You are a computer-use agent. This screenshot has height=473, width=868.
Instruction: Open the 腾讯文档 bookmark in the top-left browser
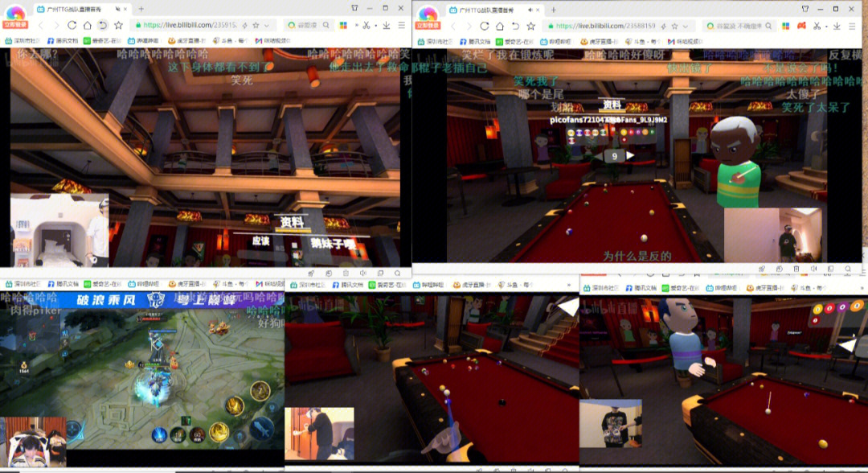(62, 40)
